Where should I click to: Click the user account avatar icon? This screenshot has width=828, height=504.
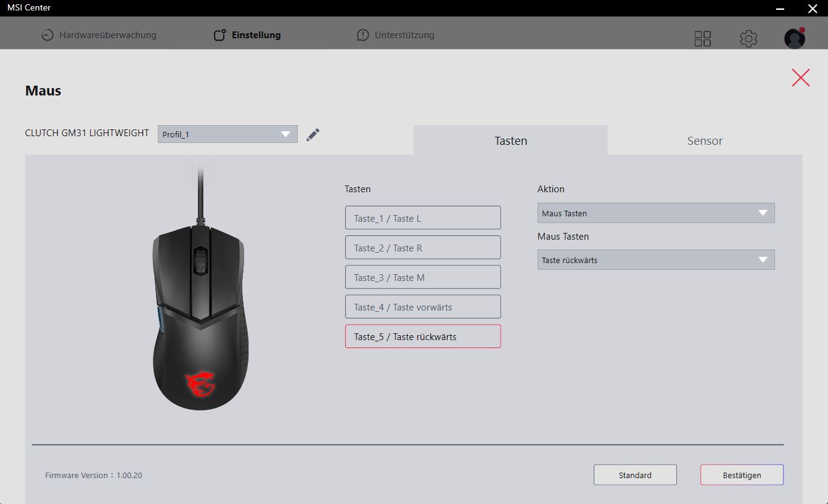(x=794, y=39)
